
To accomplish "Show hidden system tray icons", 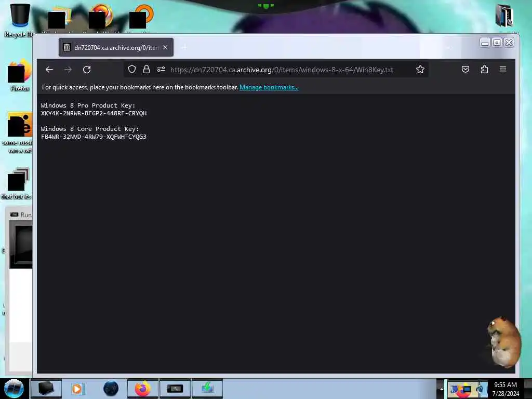I will [442, 389].
